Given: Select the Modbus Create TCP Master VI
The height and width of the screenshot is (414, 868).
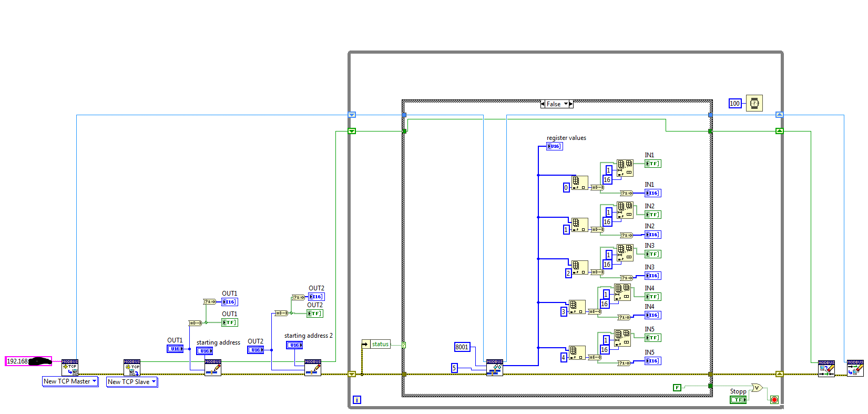Looking at the screenshot, I should [70, 367].
